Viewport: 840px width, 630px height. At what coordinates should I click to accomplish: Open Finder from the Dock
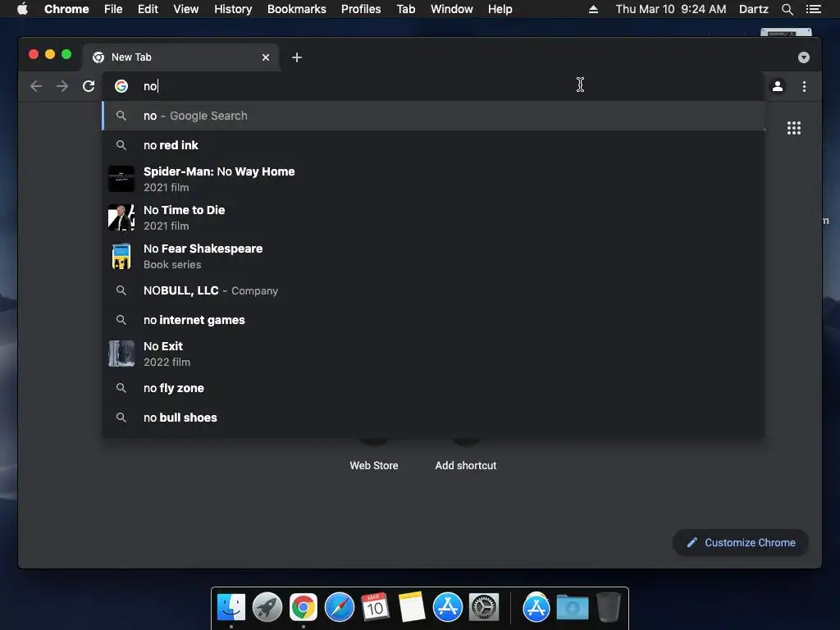pyautogui.click(x=231, y=608)
